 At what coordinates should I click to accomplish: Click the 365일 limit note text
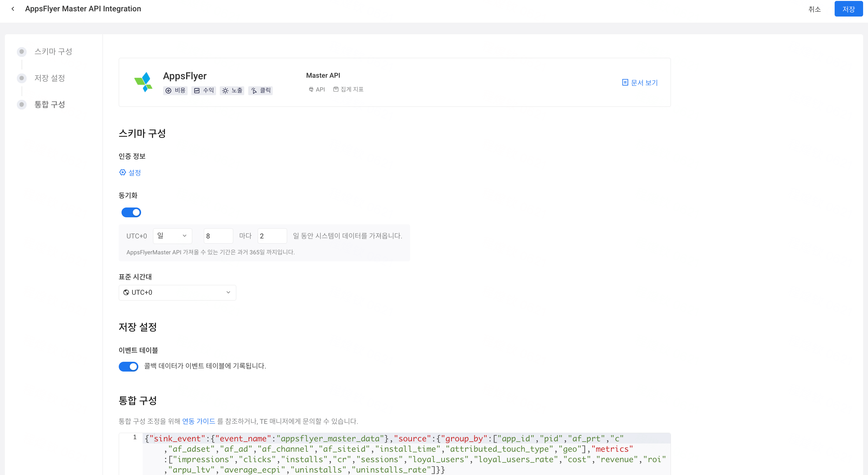pos(210,252)
